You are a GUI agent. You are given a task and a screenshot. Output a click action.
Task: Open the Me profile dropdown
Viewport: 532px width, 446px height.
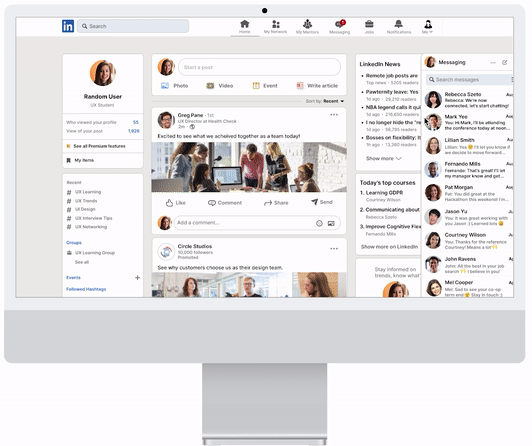428,26
